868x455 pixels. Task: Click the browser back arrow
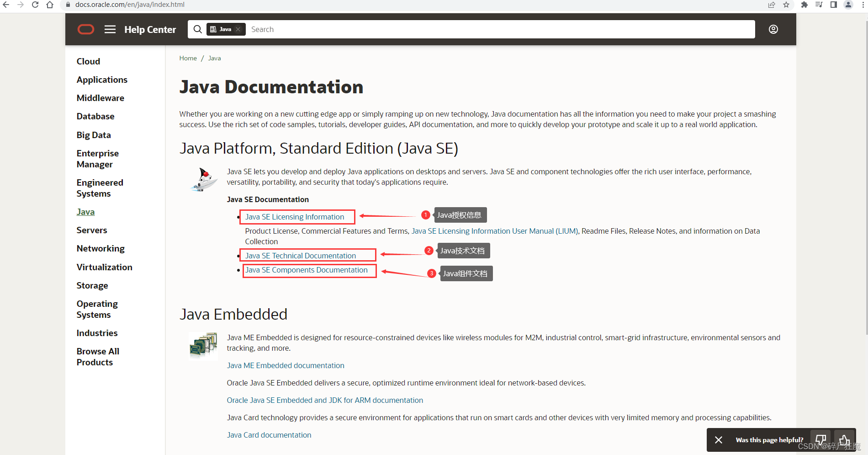(x=6, y=5)
